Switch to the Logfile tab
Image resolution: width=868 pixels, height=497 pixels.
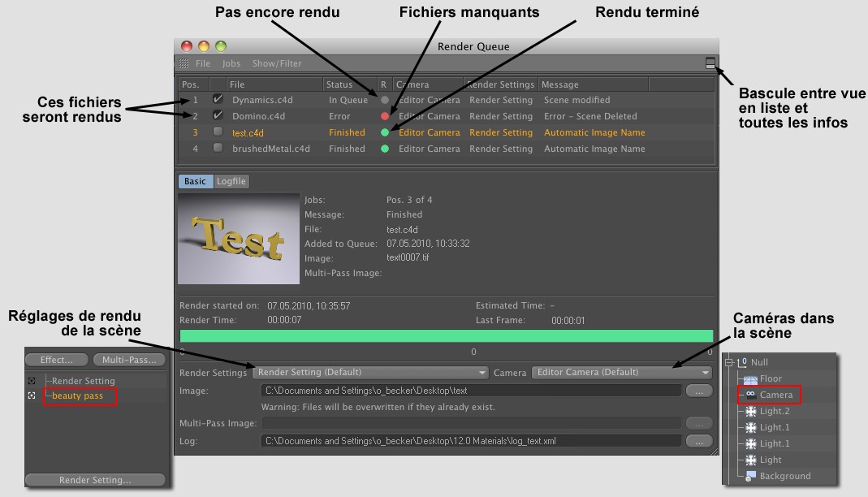pos(231,181)
